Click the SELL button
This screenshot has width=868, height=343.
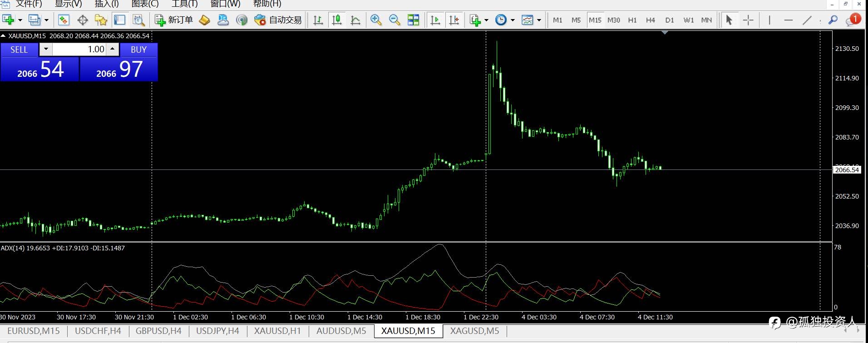tap(19, 50)
